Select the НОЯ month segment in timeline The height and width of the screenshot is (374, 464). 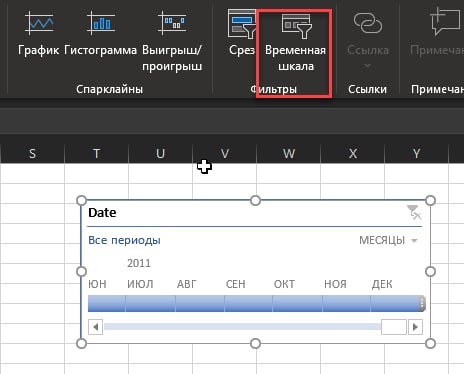[x=347, y=303]
